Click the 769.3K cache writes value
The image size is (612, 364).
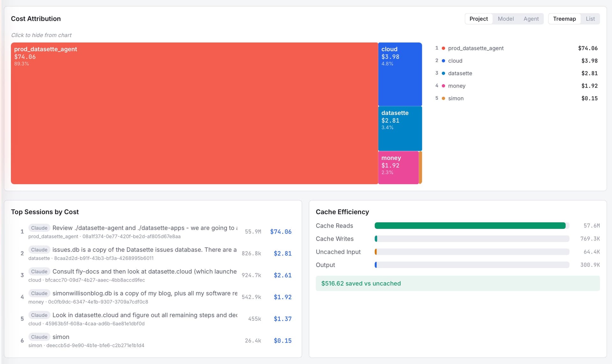(x=590, y=239)
